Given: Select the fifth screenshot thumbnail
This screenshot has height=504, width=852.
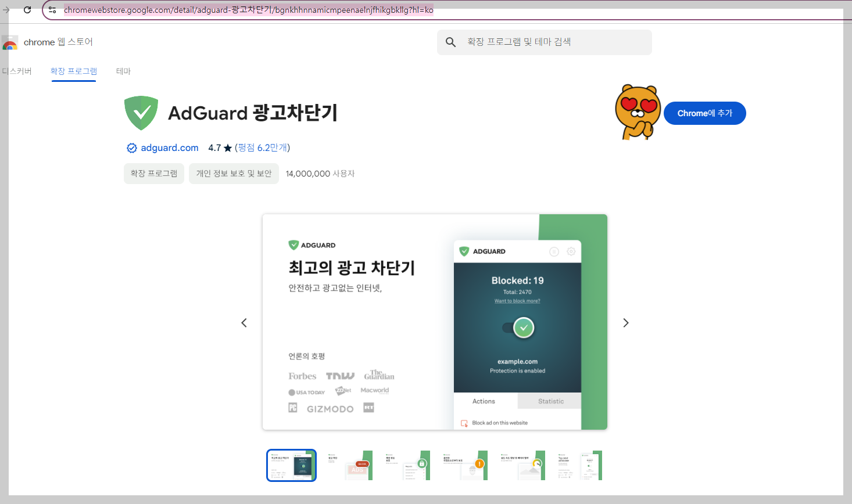Looking at the screenshot, I should pos(521,465).
